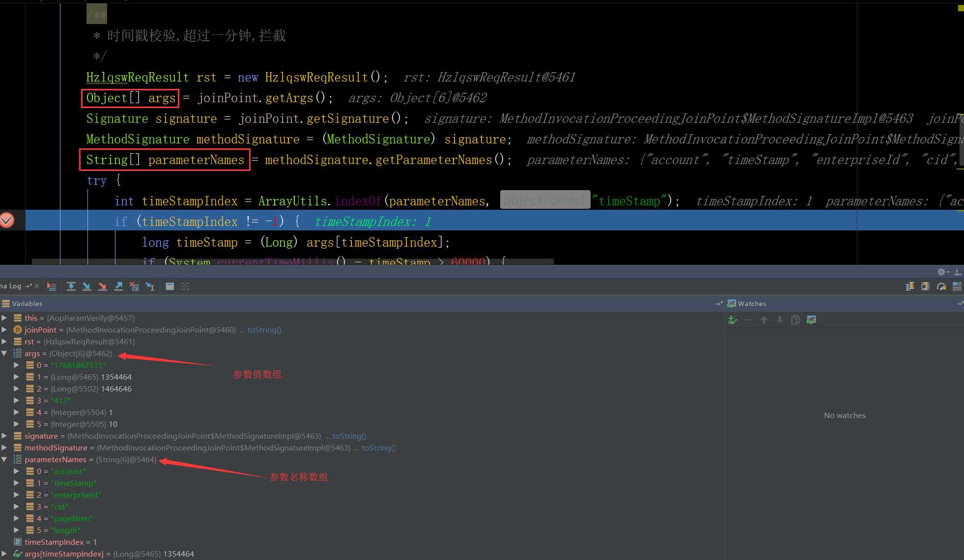Select parameterNames element "enterpriseId"
This screenshot has width=964, height=560.
(x=362, y=495)
